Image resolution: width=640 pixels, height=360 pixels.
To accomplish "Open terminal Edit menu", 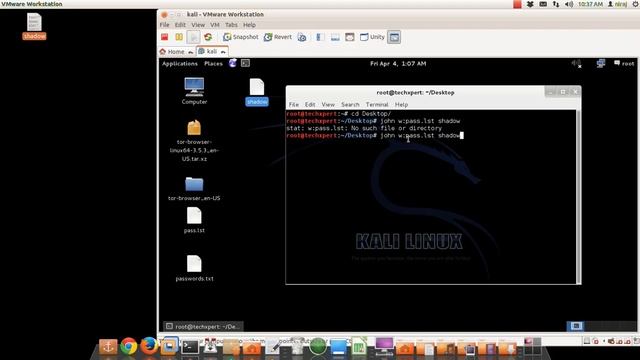I will [310, 104].
